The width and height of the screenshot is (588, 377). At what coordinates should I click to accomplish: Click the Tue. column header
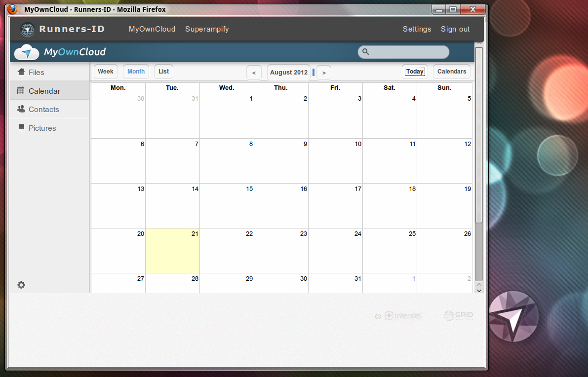pyautogui.click(x=172, y=88)
